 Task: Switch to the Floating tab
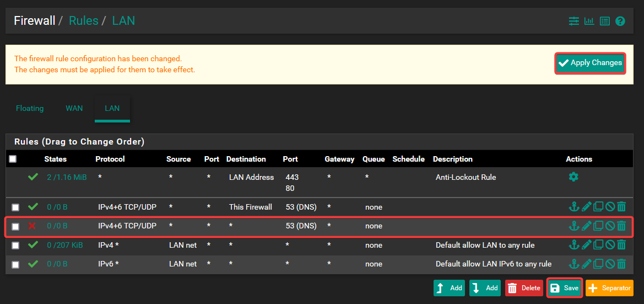click(x=30, y=108)
